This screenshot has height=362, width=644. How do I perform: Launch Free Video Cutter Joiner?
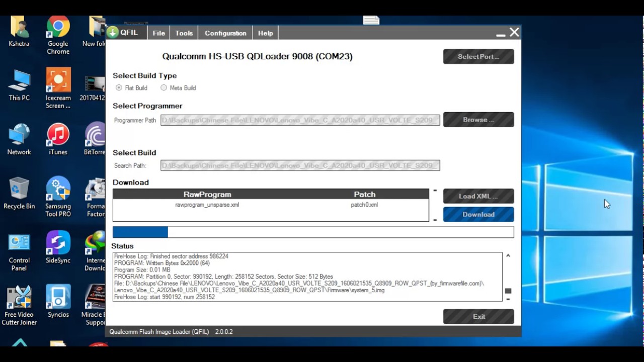19,306
